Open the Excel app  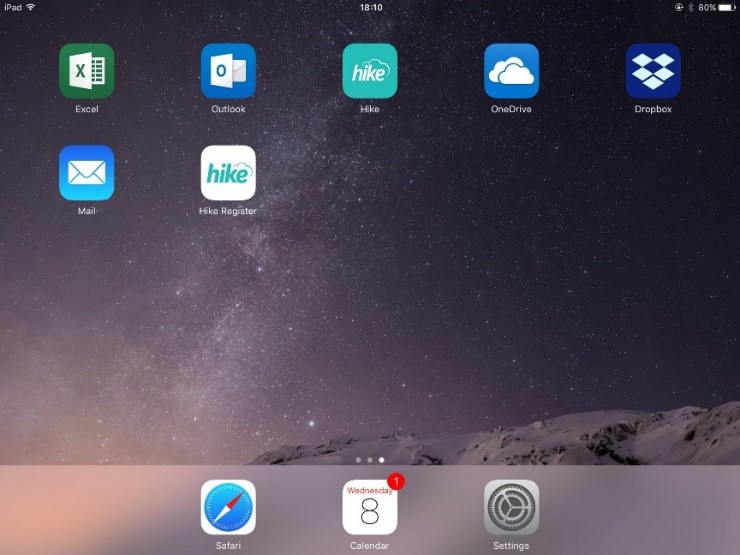[87, 71]
